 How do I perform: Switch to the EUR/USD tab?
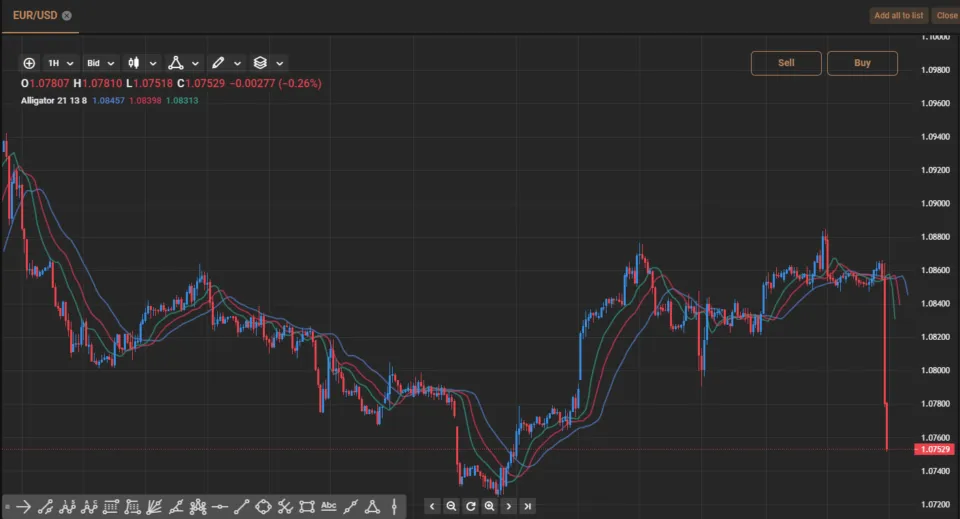tap(35, 15)
